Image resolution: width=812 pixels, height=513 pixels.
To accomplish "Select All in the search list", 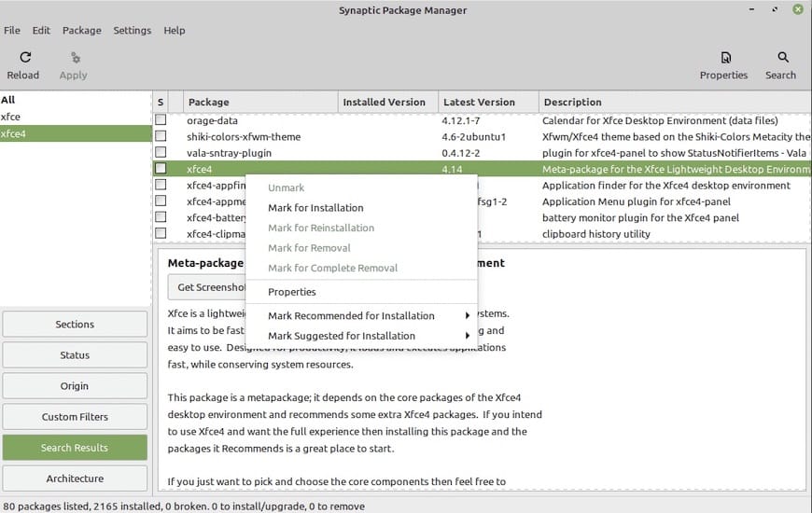I will [x=76, y=100].
